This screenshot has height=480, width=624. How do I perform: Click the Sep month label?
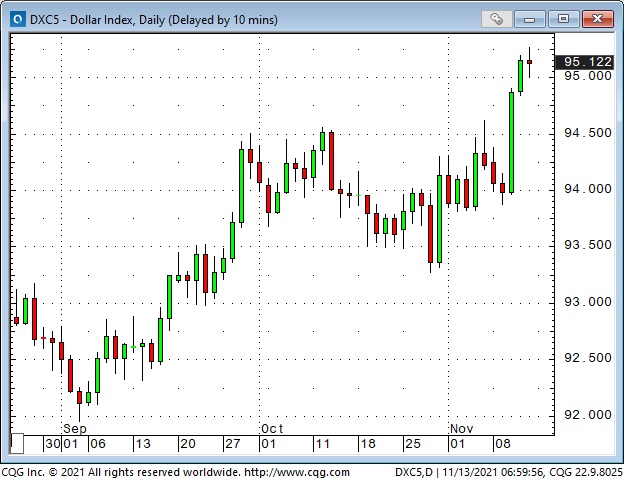pos(75,429)
